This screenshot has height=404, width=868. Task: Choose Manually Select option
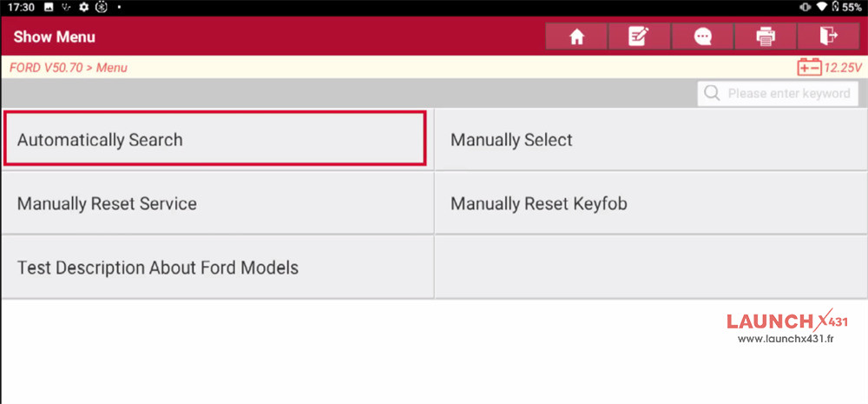click(651, 140)
